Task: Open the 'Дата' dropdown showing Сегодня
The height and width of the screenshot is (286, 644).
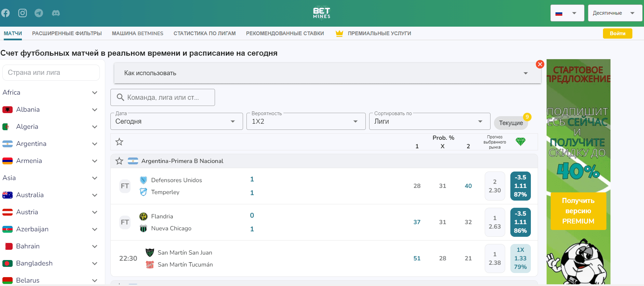Action: (x=176, y=121)
